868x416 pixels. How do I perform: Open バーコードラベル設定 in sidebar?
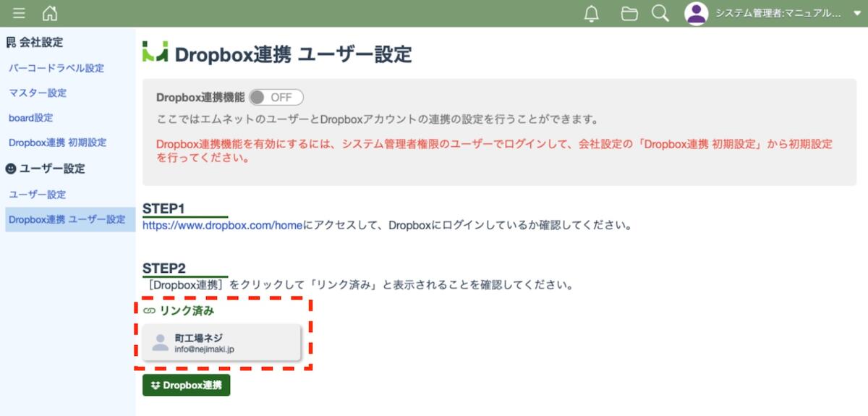(56, 68)
